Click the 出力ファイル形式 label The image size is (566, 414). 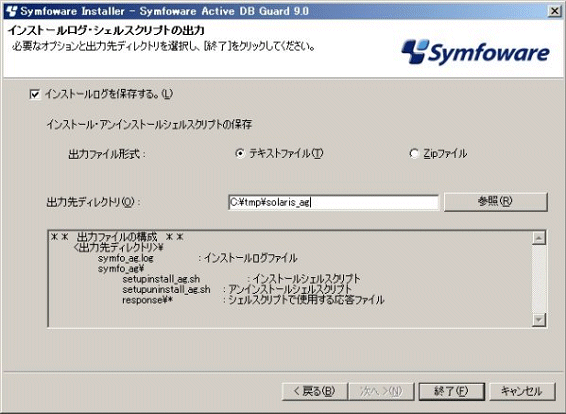pos(106,154)
